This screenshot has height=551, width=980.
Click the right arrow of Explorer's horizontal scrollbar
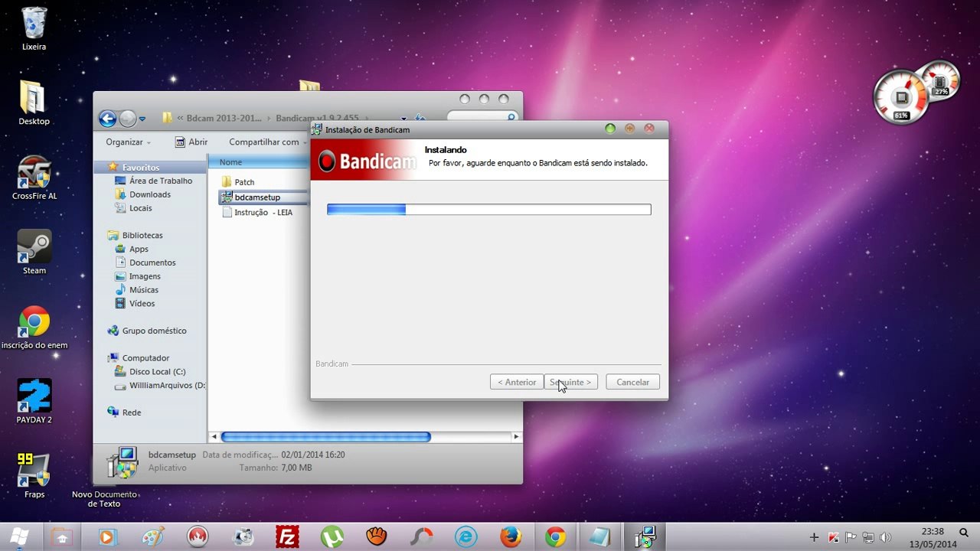click(516, 437)
